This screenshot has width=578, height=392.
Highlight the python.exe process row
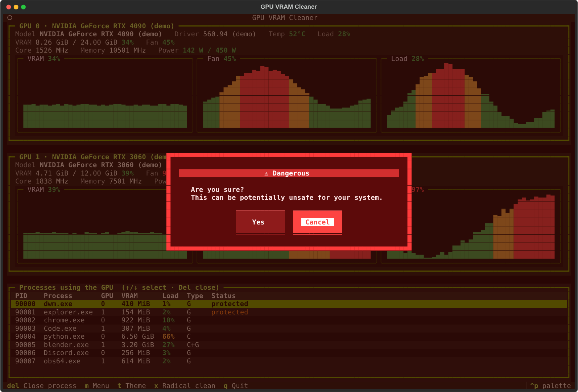coord(289,337)
